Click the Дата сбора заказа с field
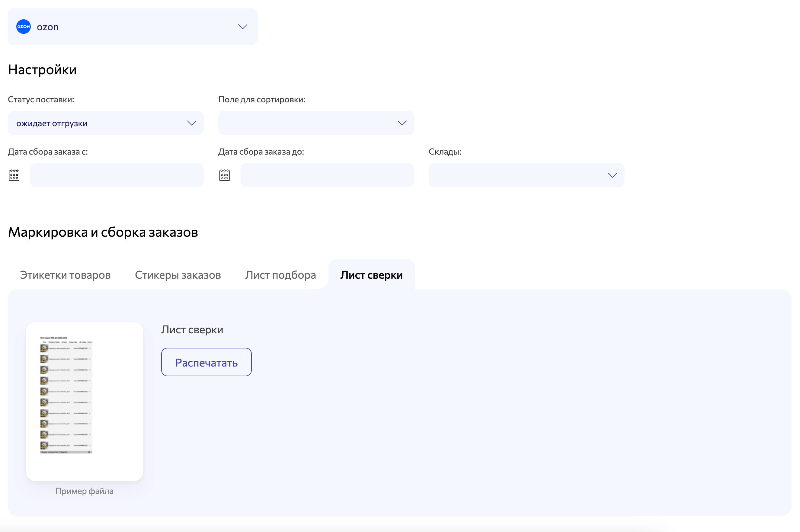 [x=117, y=175]
